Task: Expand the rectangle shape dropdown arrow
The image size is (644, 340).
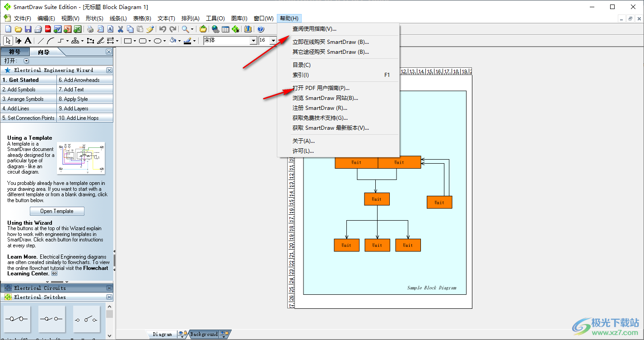Action: [x=135, y=41]
